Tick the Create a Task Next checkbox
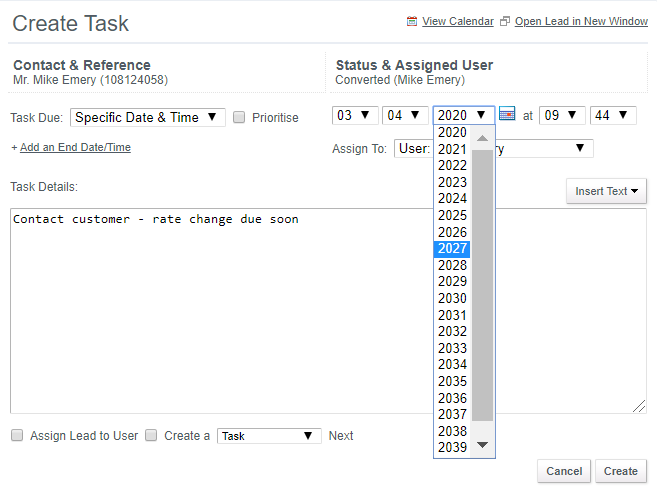 point(151,435)
